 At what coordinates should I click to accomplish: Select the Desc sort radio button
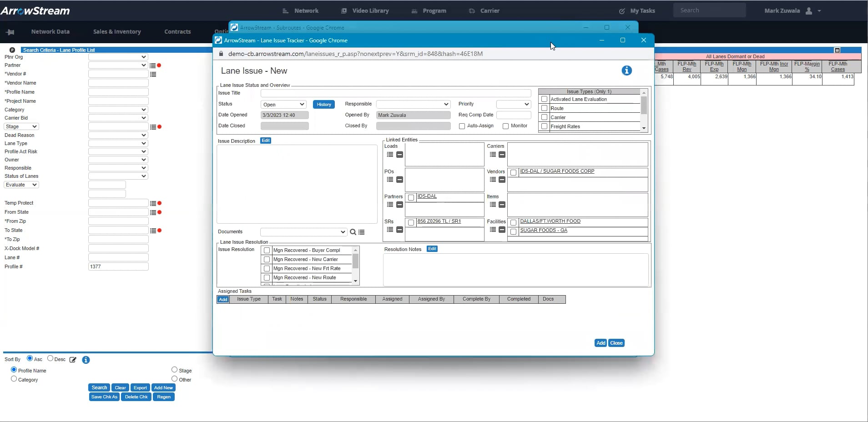coord(50,358)
